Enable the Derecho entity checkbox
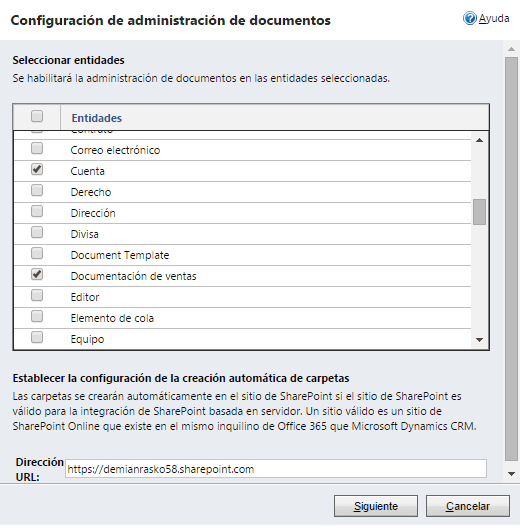 (37, 190)
